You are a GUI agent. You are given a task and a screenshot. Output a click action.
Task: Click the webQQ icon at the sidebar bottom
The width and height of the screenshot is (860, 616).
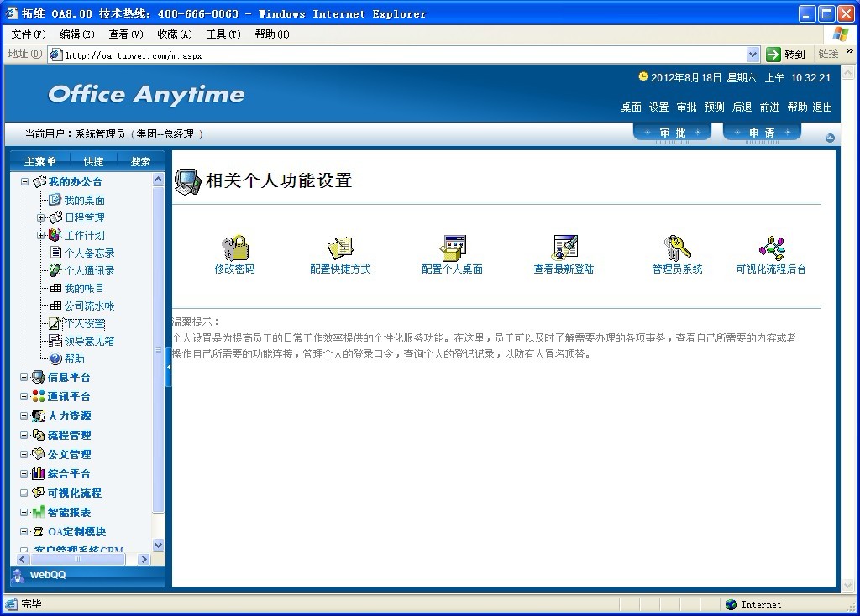point(18,575)
